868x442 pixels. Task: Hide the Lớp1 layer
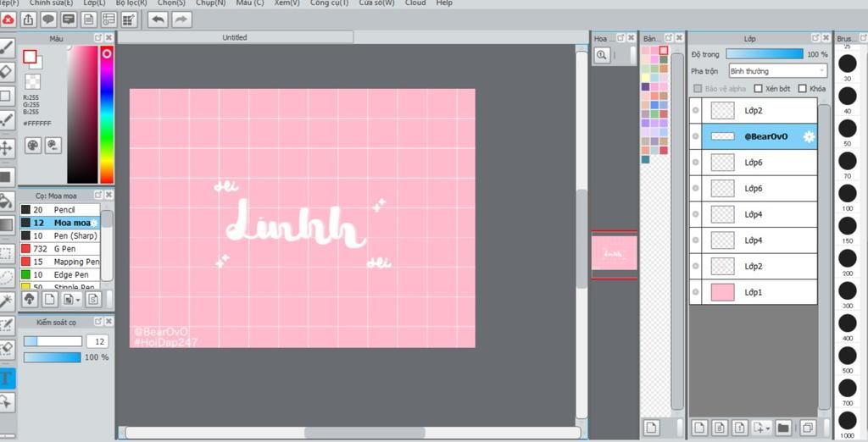pos(695,291)
